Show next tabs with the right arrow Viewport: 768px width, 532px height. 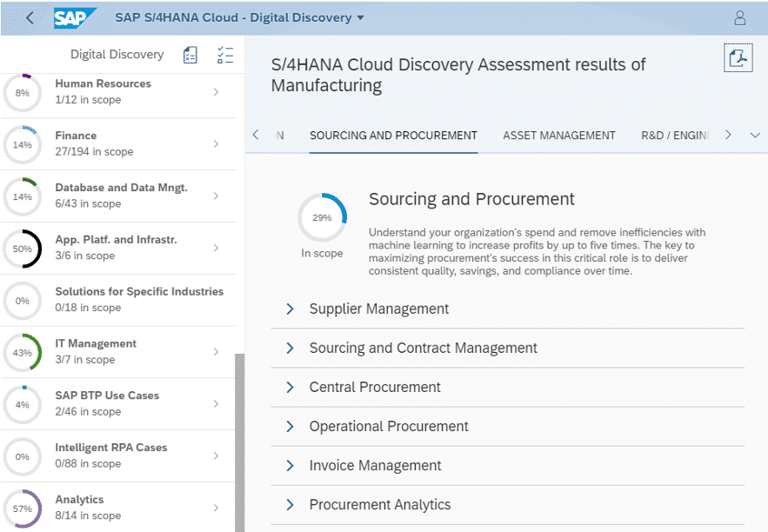[728, 135]
